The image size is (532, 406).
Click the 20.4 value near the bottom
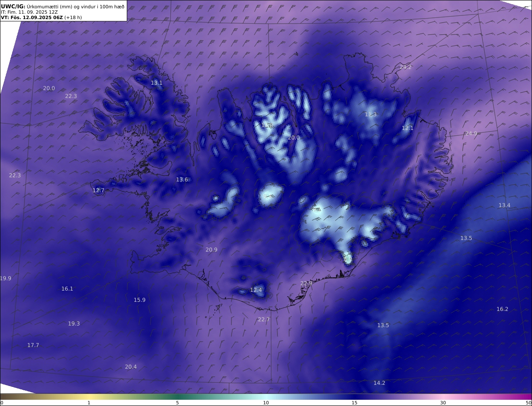[131, 367]
